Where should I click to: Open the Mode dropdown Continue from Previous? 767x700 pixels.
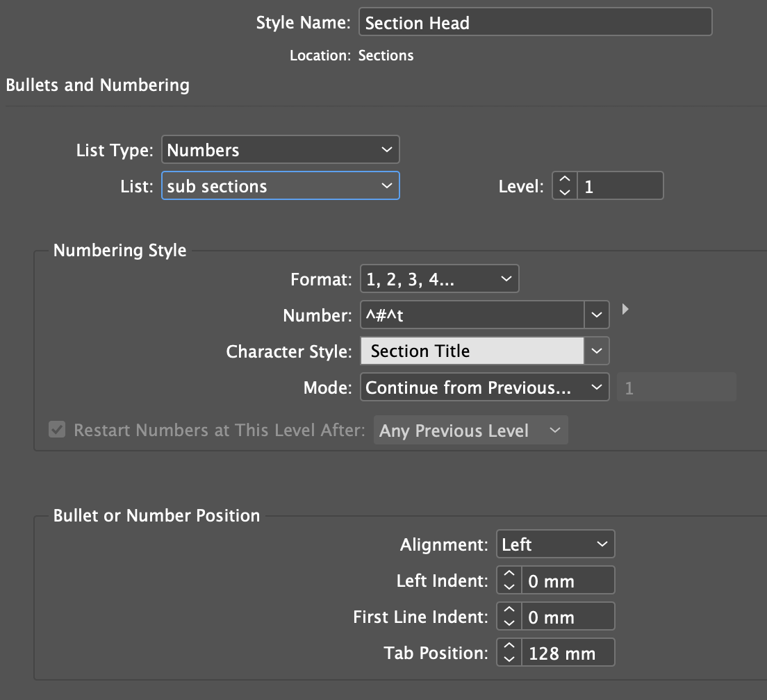click(x=484, y=387)
